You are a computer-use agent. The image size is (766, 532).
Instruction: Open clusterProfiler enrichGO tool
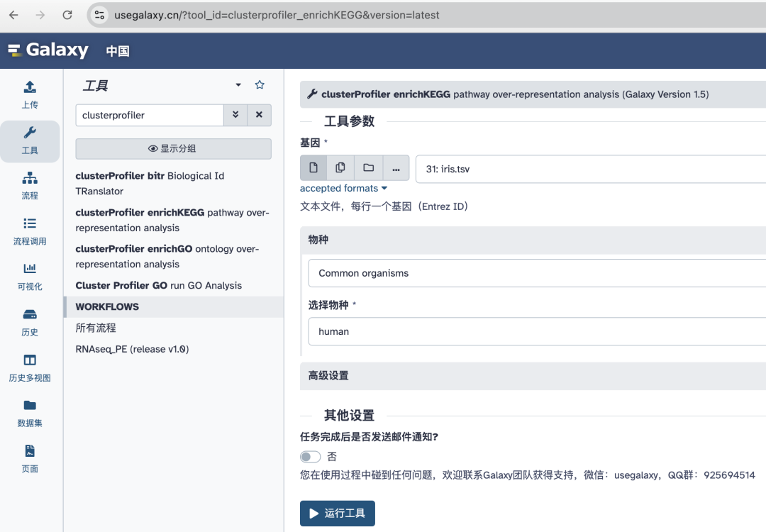click(167, 257)
